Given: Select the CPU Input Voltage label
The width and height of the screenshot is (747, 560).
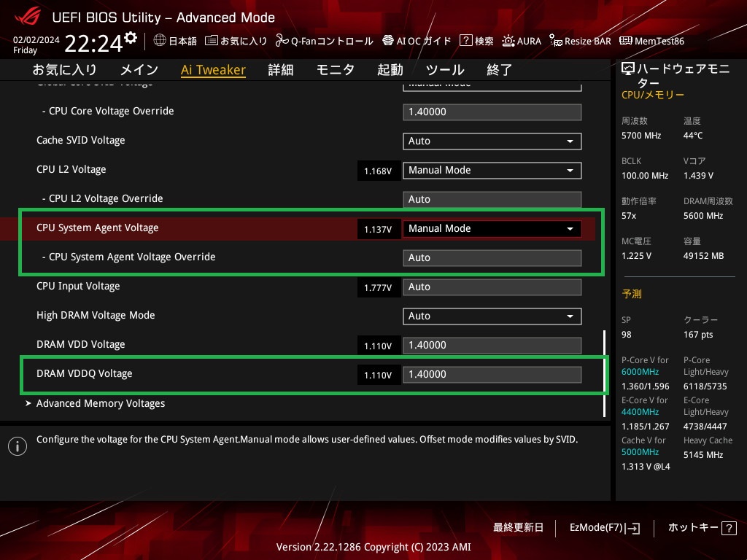Looking at the screenshot, I should pyautogui.click(x=78, y=286).
